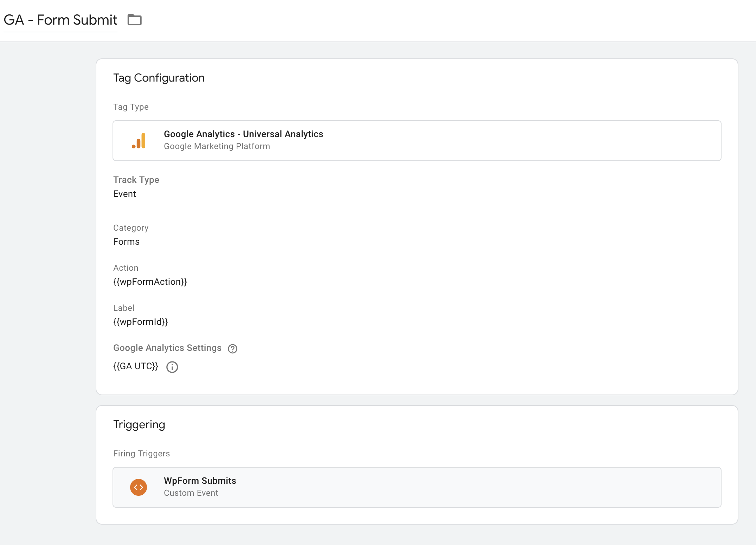This screenshot has width=756, height=545.
Task: Click the {{GA UTC}} settings variable
Action: [136, 366]
